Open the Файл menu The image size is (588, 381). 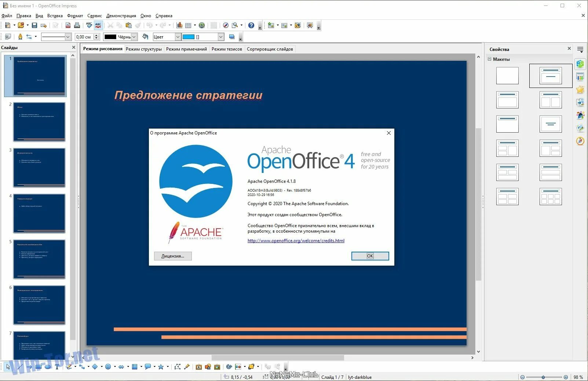(x=7, y=16)
